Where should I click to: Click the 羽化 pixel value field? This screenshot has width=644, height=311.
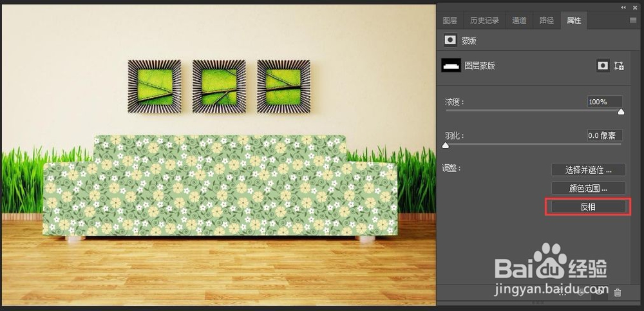point(605,135)
